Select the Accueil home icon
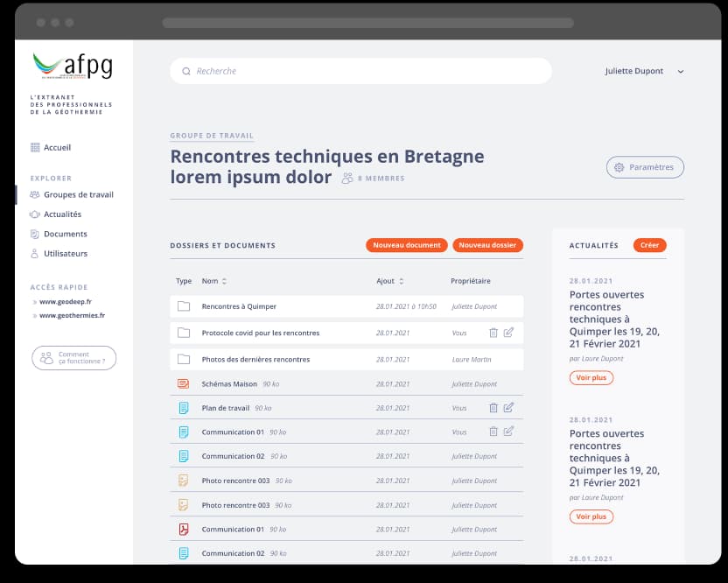The width and height of the screenshot is (728, 583). 35,147
